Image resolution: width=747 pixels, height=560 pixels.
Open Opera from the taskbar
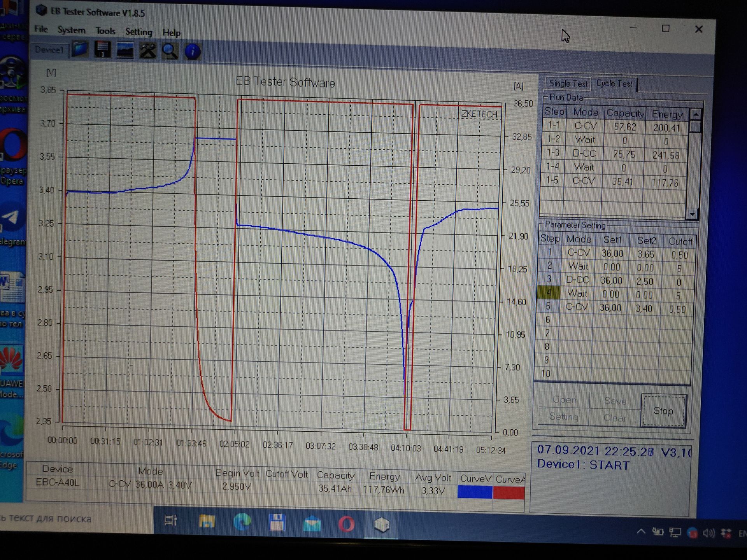(346, 524)
